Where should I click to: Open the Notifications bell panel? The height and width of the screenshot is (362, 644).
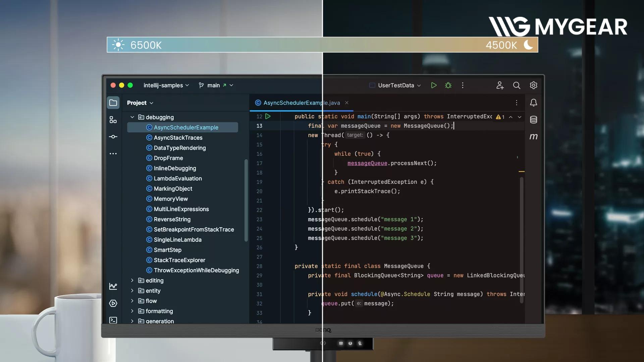[533, 103]
